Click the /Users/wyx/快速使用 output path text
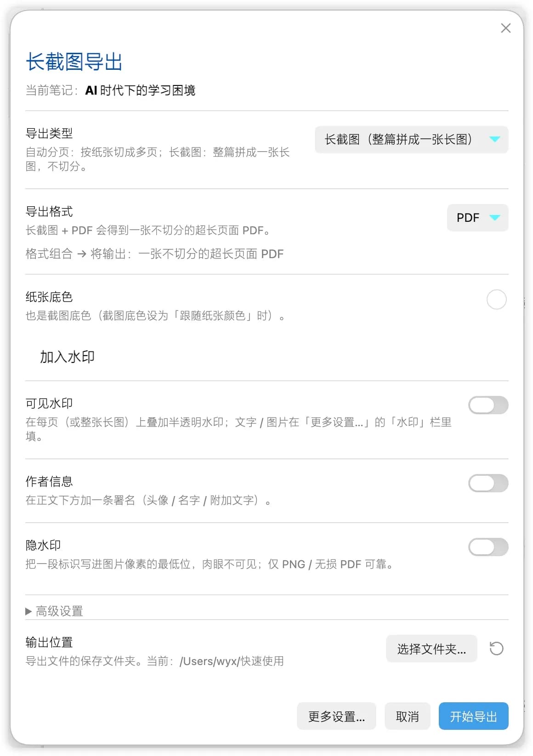The image size is (533, 756). [x=232, y=661]
